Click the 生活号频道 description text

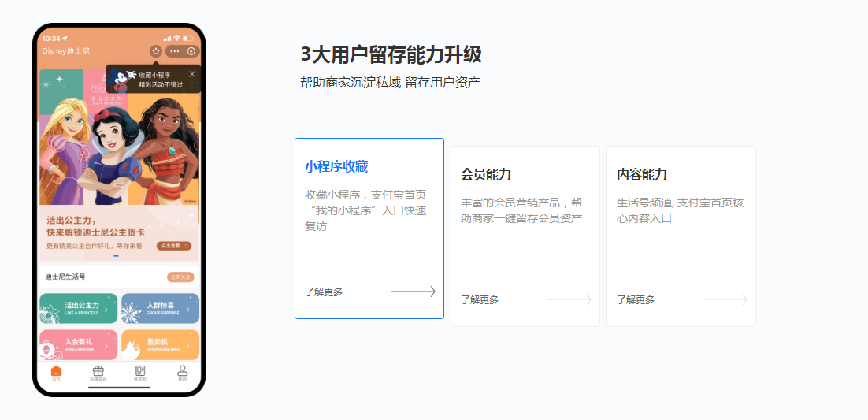pyautogui.click(x=681, y=210)
